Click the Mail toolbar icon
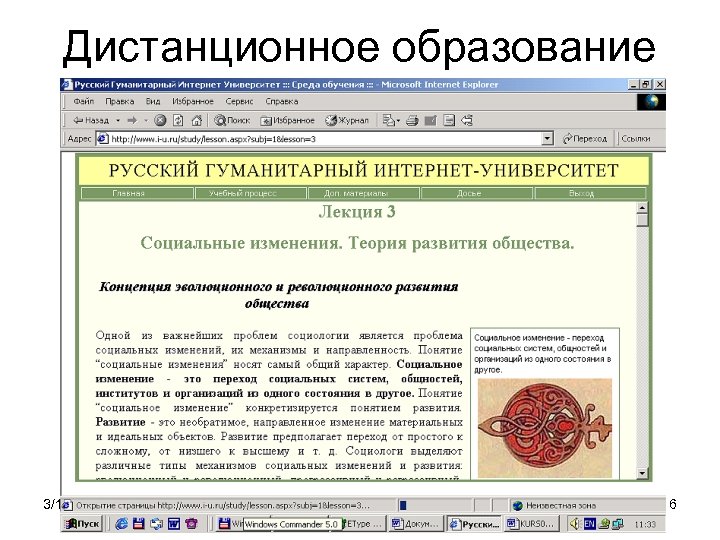The height and width of the screenshot is (540, 720). coord(391,120)
